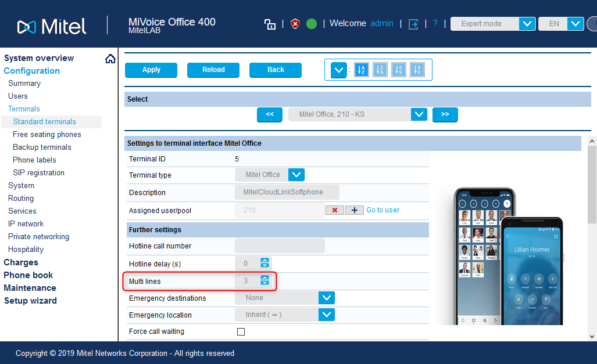Sort numerically from 9 to 0
597x364 pixels.
click(x=417, y=70)
